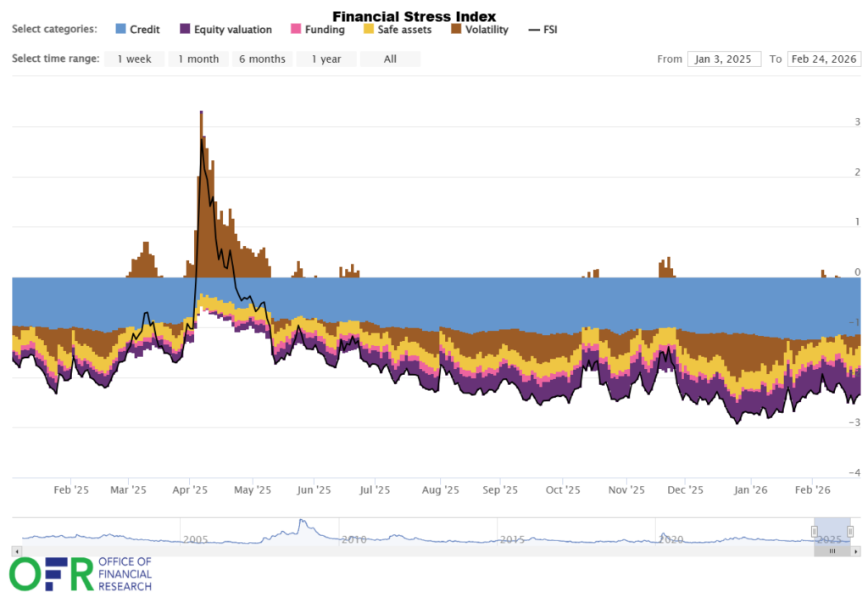Open the To date field
Image resolution: width=868 pixels, height=592 pixels.
click(824, 59)
